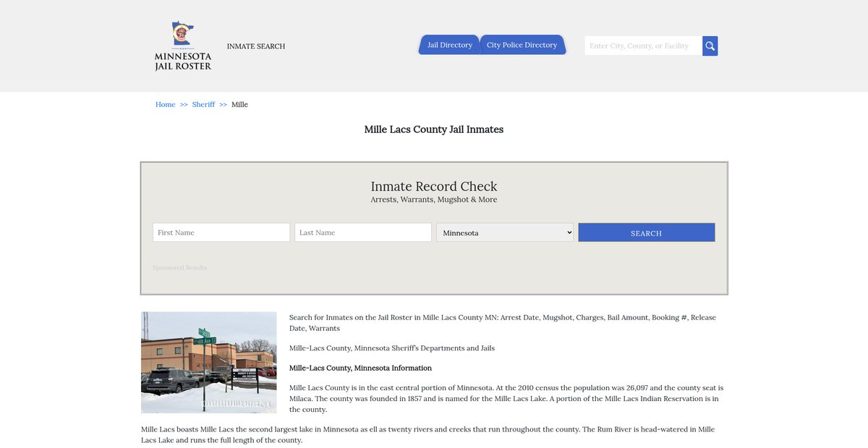Focus the Enter City, County, or Facility field
Viewport: 868px width, 448px height.
point(642,46)
